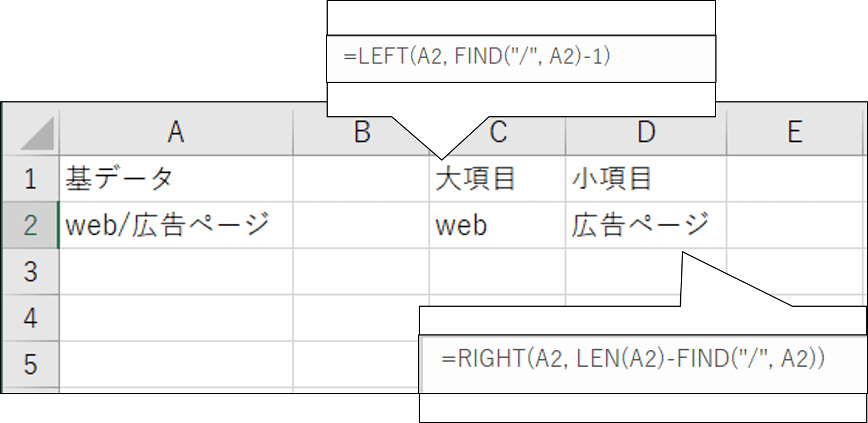Select column D header
The width and height of the screenshot is (868, 423).
point(646,132)
